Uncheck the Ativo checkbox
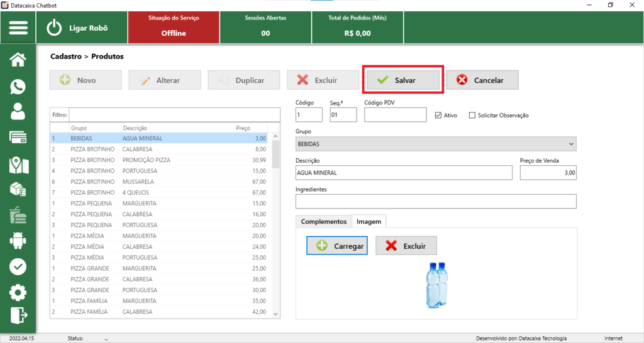 click(x=439, y=115)
